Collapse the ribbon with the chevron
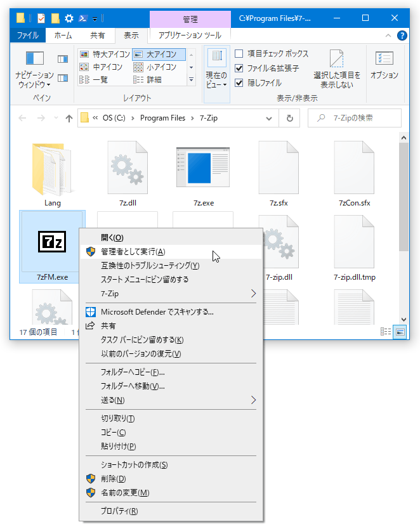 point(388,36)
